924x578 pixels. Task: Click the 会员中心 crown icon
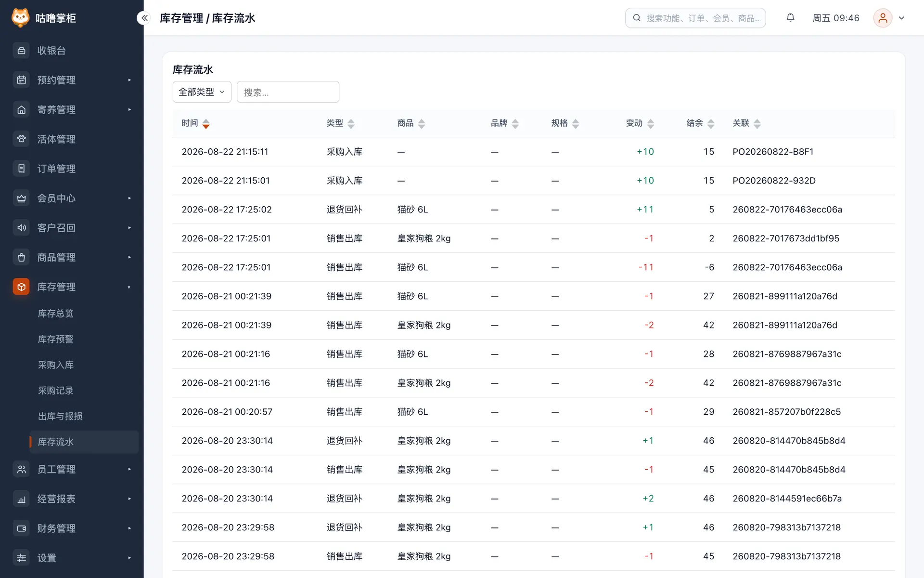(21, 198)
